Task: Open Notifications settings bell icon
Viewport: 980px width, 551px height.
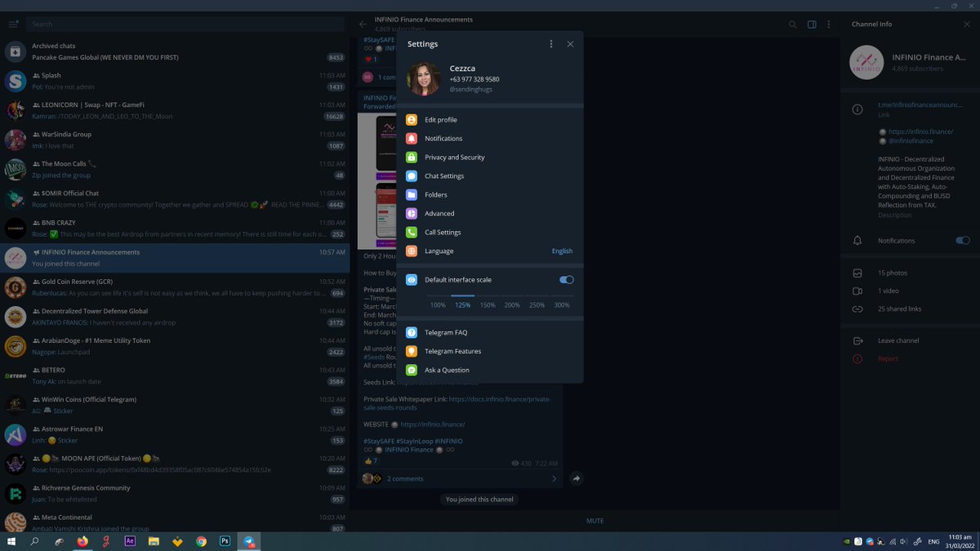Action: point(412,139)
